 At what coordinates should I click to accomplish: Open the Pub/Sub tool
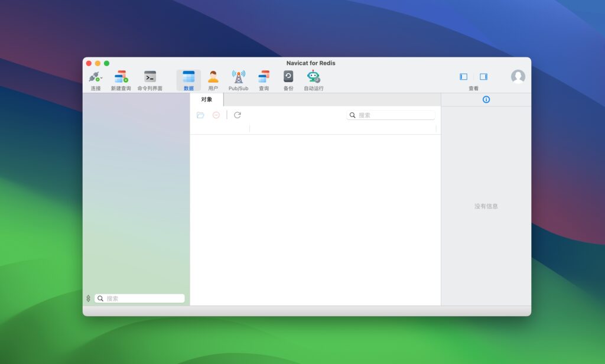pyautogui.click(x=238, y=77)
